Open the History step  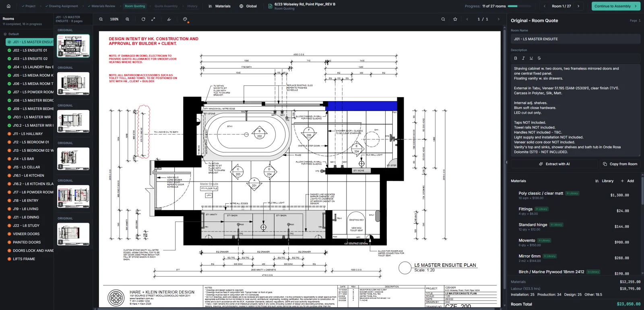[x=192, y=6]
